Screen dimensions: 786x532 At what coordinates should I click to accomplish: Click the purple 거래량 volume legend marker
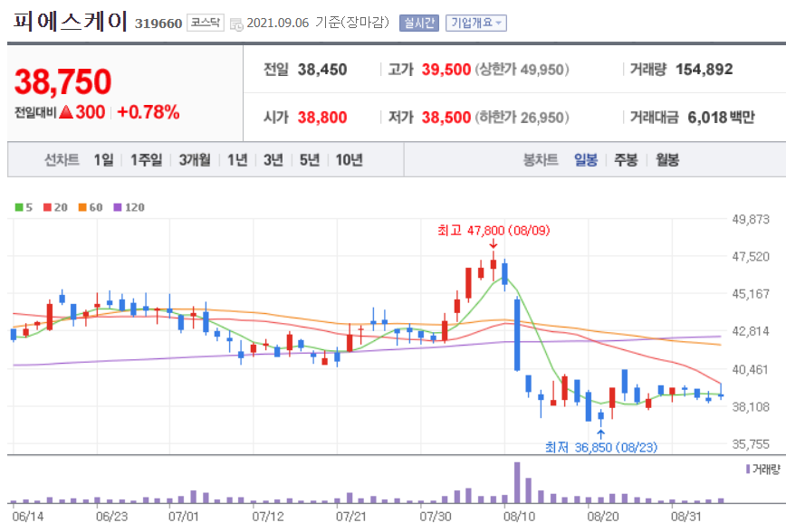click(x=748, y=470)
